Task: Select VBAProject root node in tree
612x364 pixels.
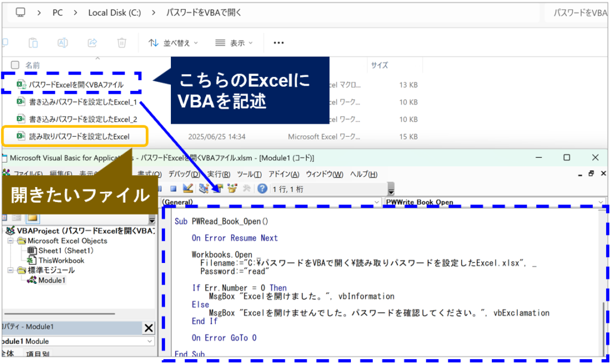Action: [x=85, y=231]
